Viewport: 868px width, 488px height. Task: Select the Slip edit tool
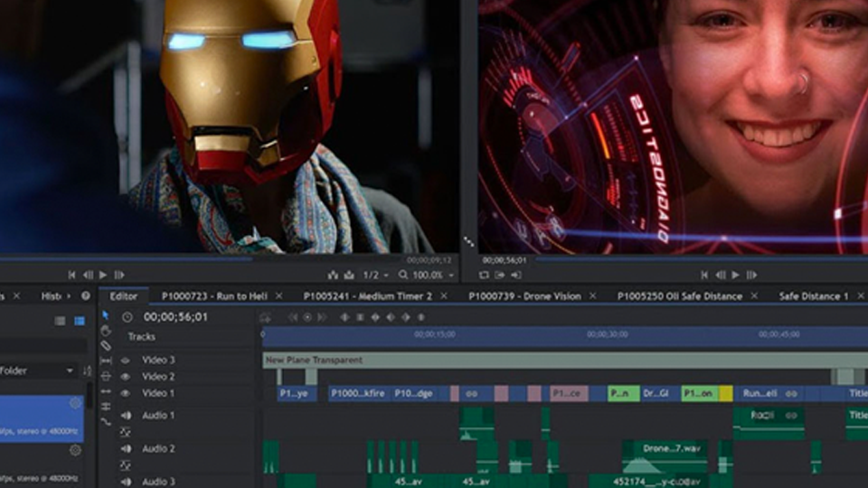click(106, 361)
